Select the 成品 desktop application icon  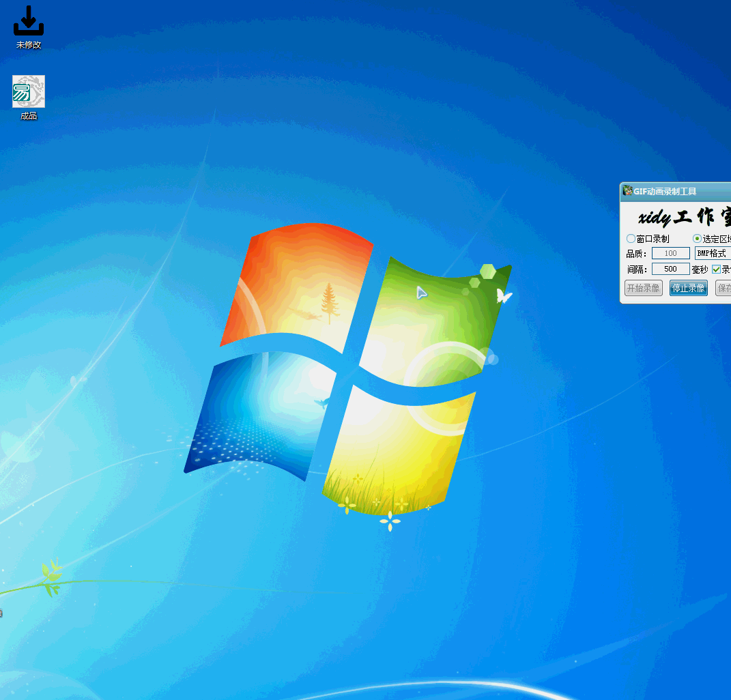(x=29, y=91)
